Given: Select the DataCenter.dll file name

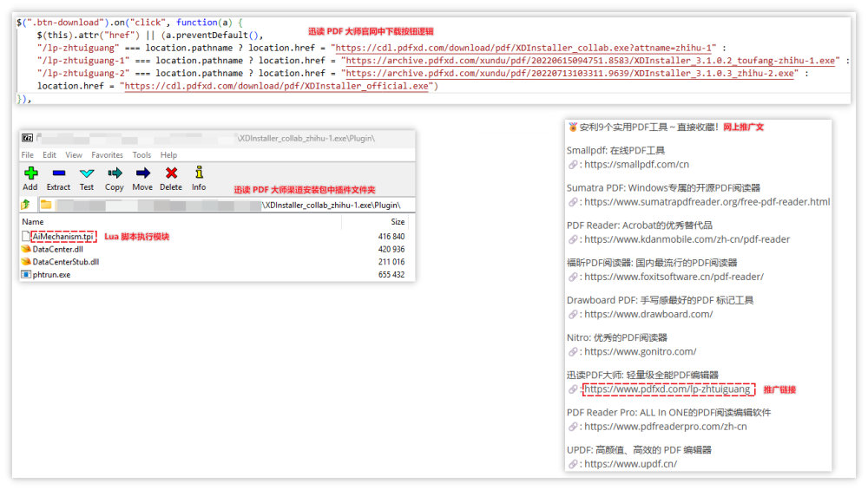Looking at the screenshot, I should tap(57, 250).
